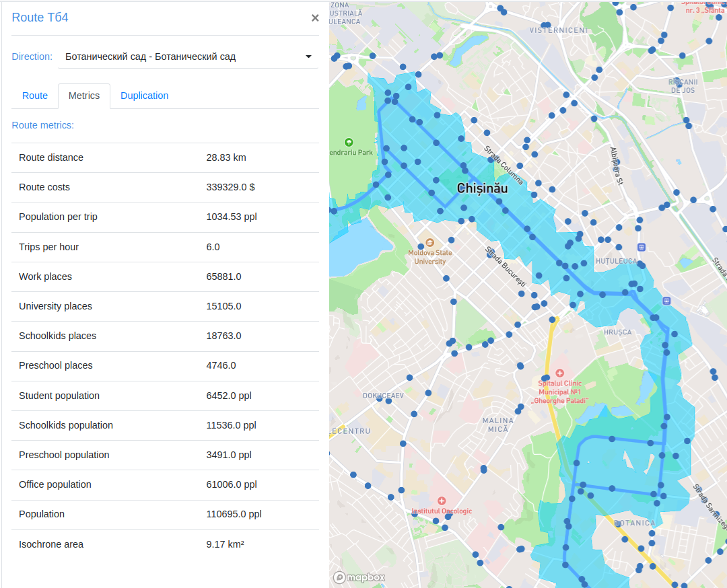
Task: Click the trips per hour value '6.0'
Action: tap(213, 247)
